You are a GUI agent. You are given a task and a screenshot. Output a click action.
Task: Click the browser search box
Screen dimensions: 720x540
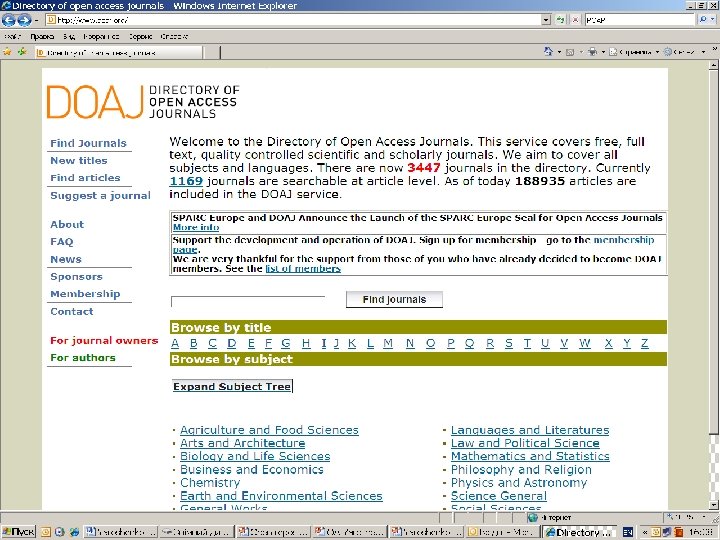coord(639,20)
